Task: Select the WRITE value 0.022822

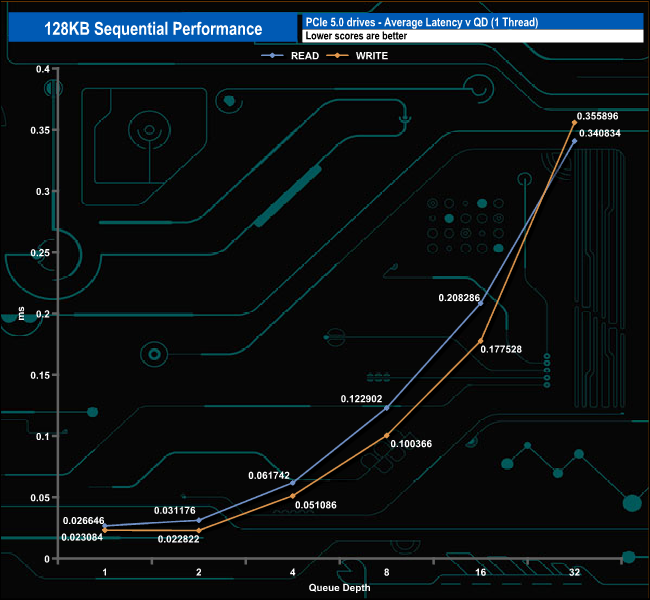Action: (x=179, y=539)
